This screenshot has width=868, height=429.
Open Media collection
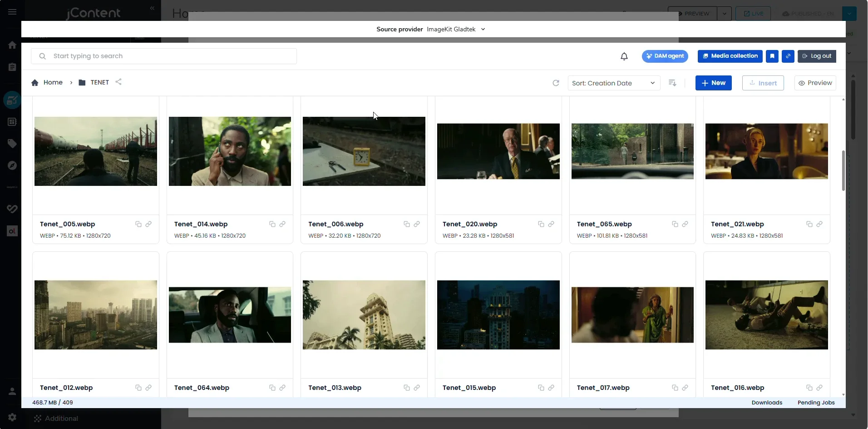pyautogui.click(x=730, y=56)
